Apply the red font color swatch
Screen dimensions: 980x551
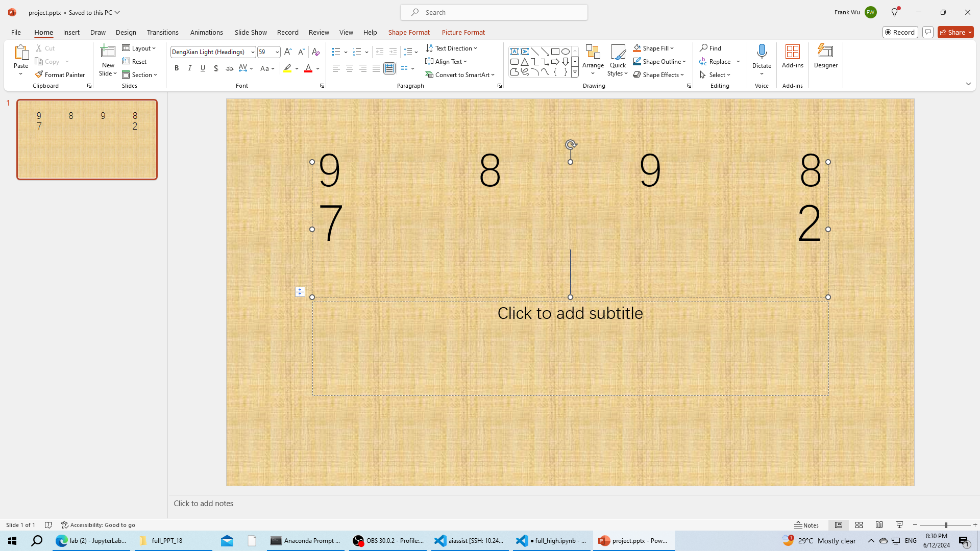(x=308, y=68)
